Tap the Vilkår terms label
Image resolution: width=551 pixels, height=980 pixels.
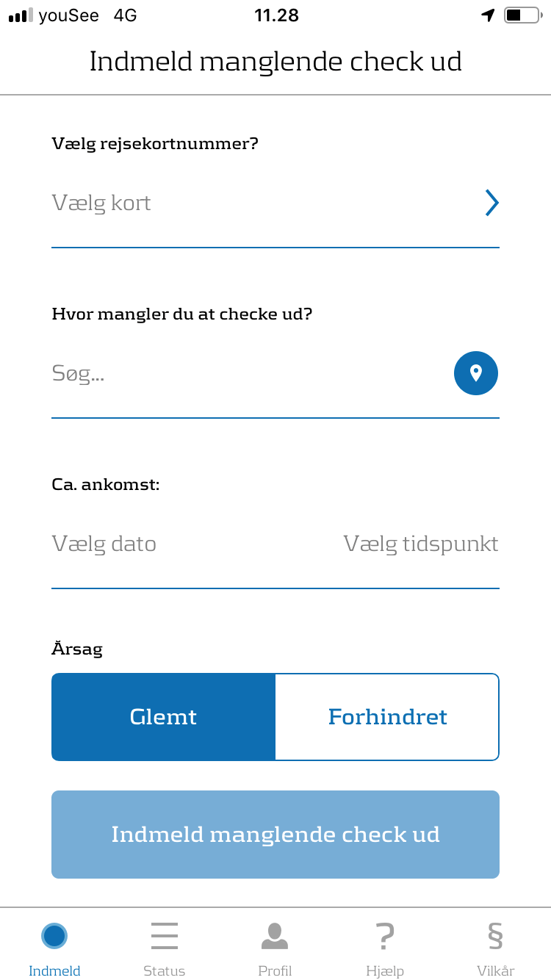(495, 970)
